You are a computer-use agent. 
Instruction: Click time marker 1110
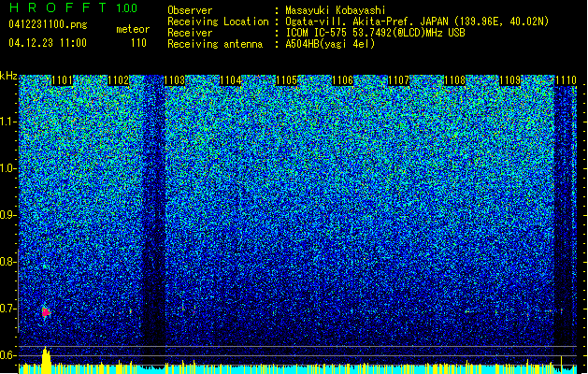(566, 80)
